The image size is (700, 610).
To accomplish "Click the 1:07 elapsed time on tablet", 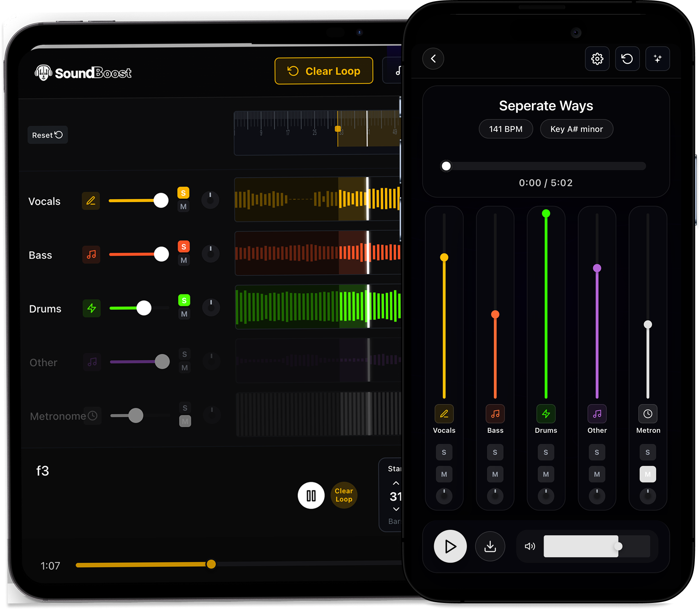I will [x=50, y=566].
